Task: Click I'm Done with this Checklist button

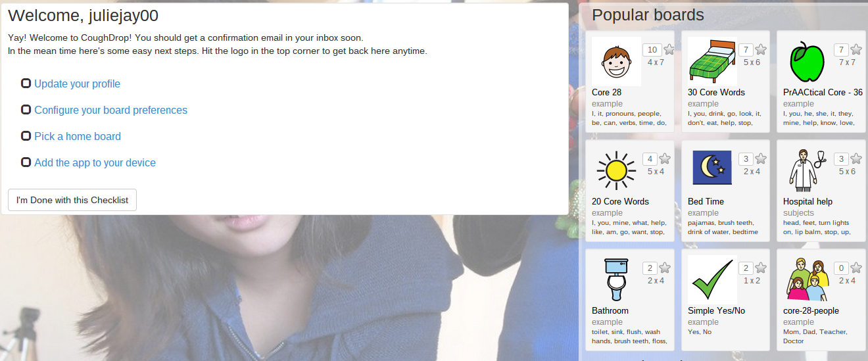Action: coord(72,200)
